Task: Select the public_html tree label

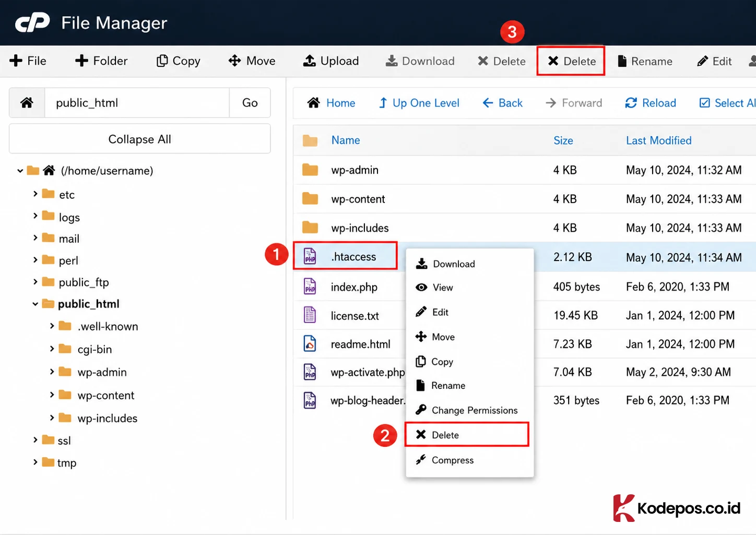Action: [x=89, y=304]
